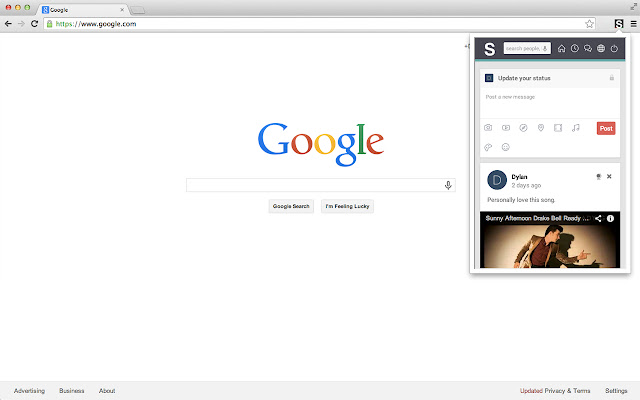The width and height of the screenshot is (640, 400).
Task: Click the Post a new message text area
Action: pyautogui.click(x=550, y=103)
